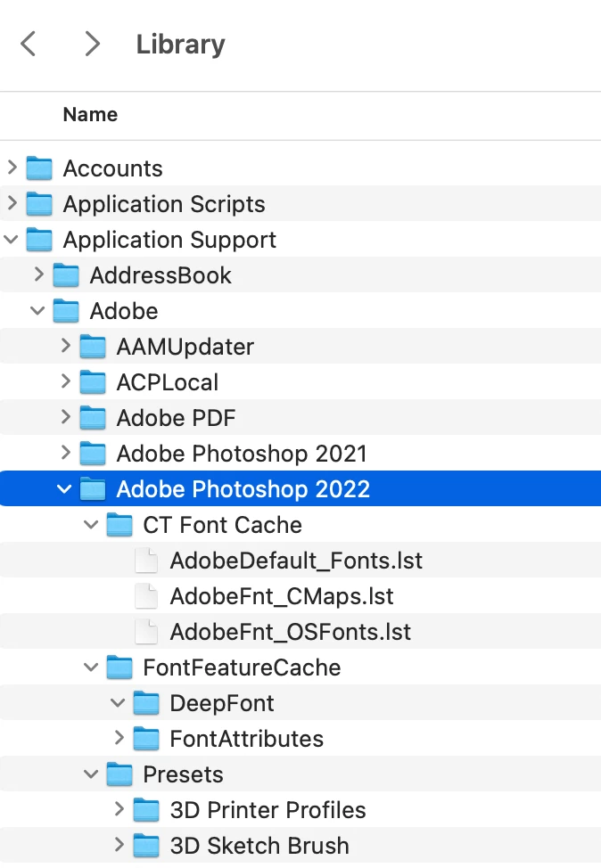Viewport: 601px width, 868px height.
Task: Select the Adobe Photoshop 2021 row name
Action: pyautogui.click(x=242, y=454)
